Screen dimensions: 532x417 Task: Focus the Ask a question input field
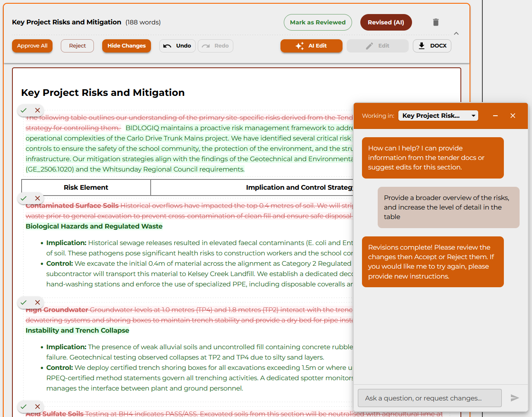pyautogui.click(x=429, y=398)
